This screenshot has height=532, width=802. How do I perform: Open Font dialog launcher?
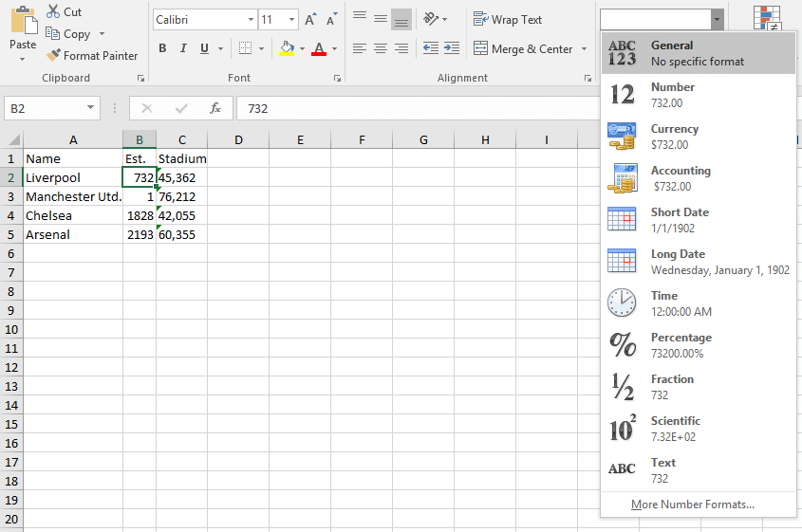click(x=337, y=78)
